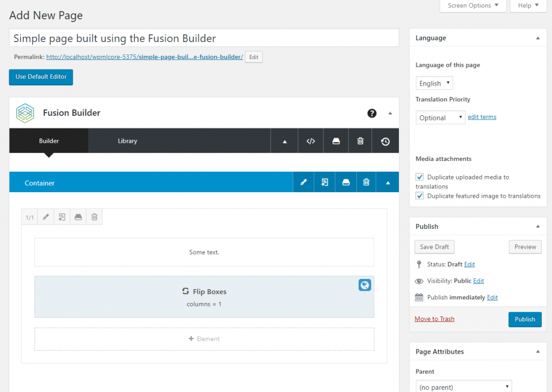Collapse the Fusion Builder panel

(x=390, y=113)
